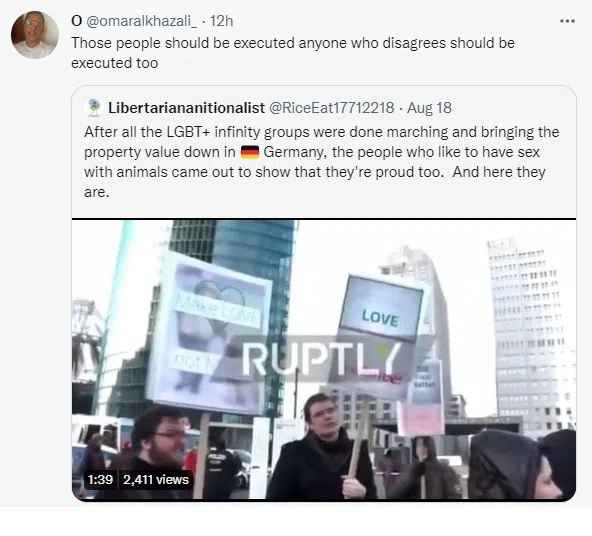Click the man holding the wooden sign pole
The image size is (592, 536).
321,447
